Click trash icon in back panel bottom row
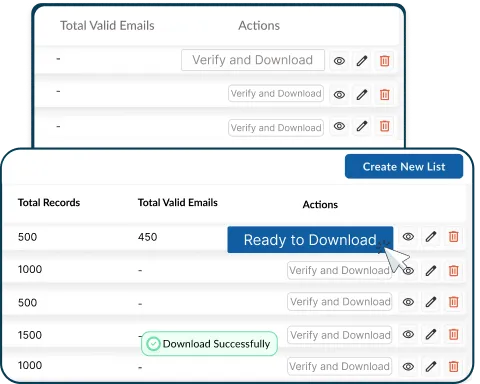This screenshot has height=384, width=480. (x=385, y=126)
